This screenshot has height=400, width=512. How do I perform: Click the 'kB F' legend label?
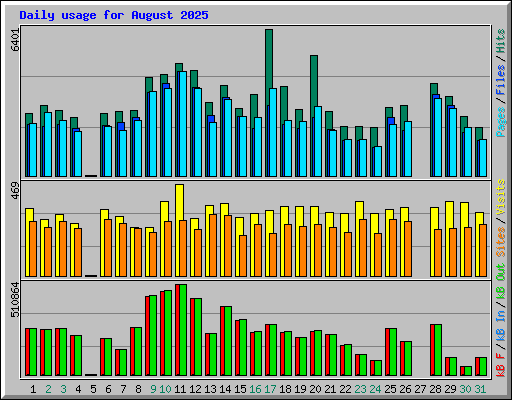pyautogui.click(x=501, y=365)
